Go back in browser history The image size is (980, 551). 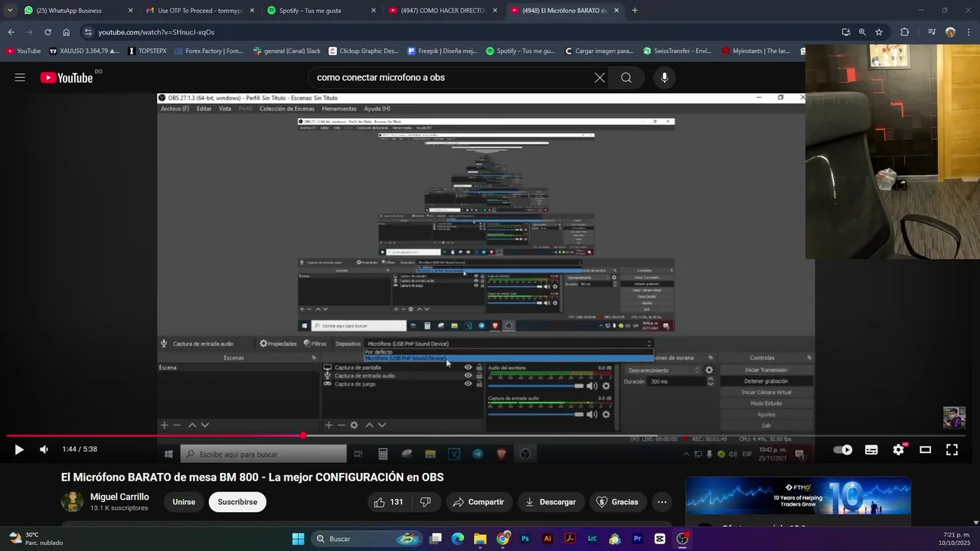click(11, 32)
